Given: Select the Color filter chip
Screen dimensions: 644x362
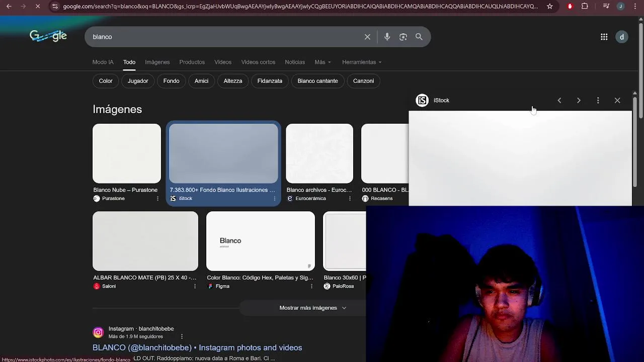Looking at the screenshot, I should click(106, 81).
